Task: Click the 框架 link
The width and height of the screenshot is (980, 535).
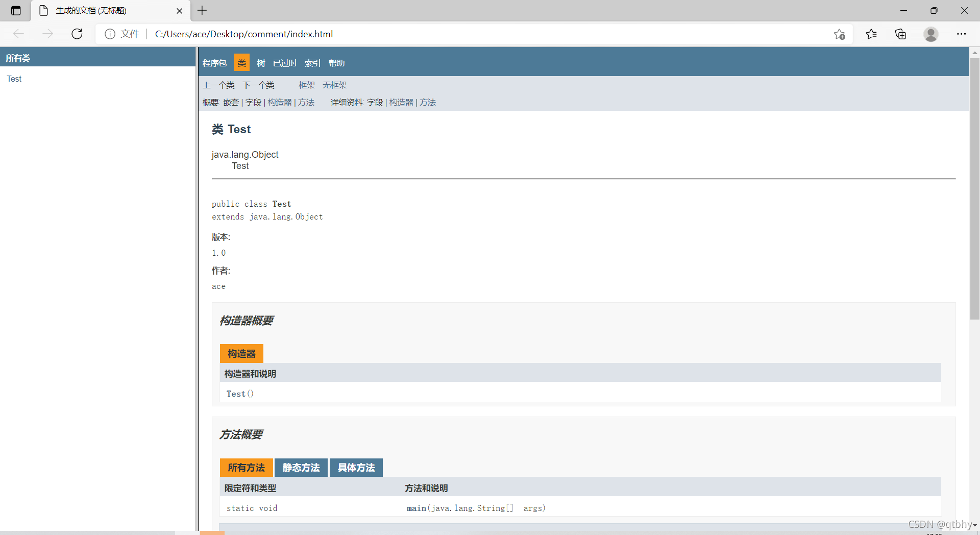Action: 307,85
